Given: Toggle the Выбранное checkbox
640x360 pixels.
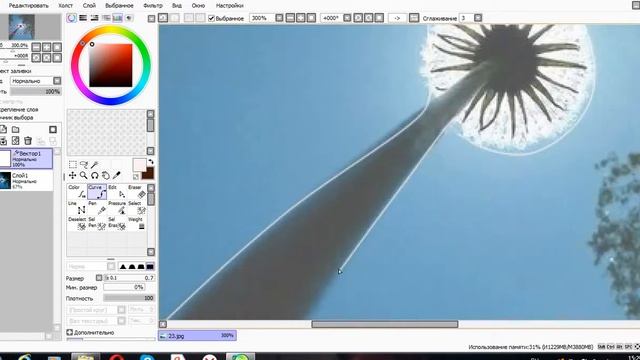Looking at the screenshot, I should tap(211, 18).
